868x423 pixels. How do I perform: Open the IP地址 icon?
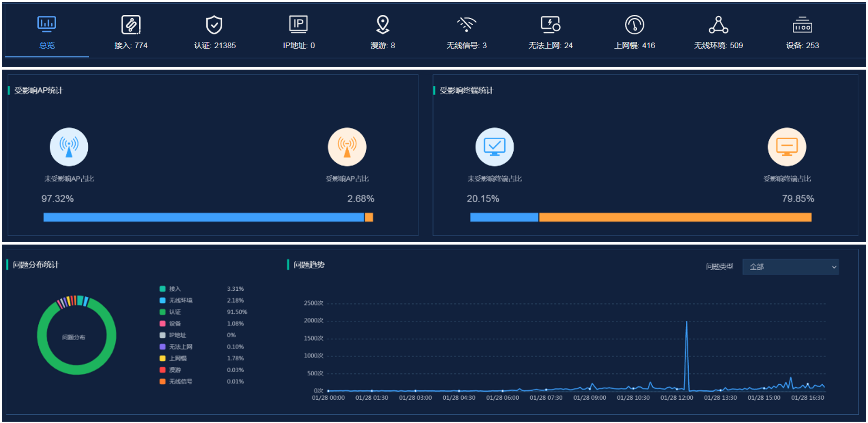298,24
